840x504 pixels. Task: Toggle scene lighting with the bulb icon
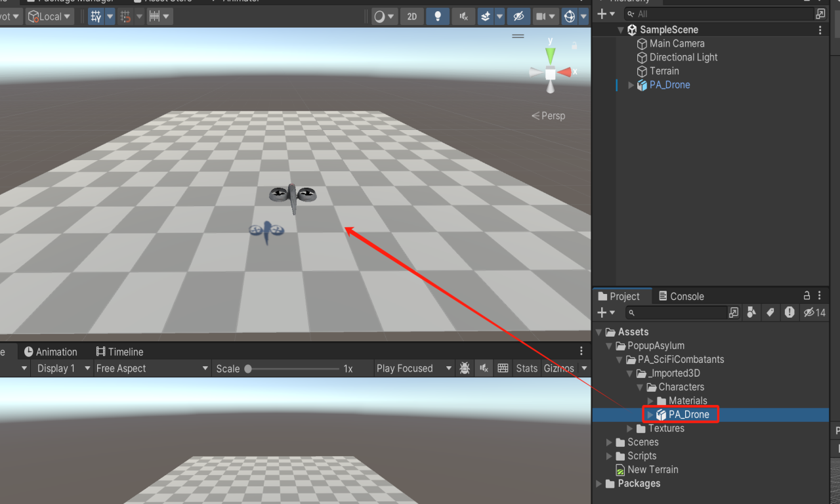tap(437, 16)
